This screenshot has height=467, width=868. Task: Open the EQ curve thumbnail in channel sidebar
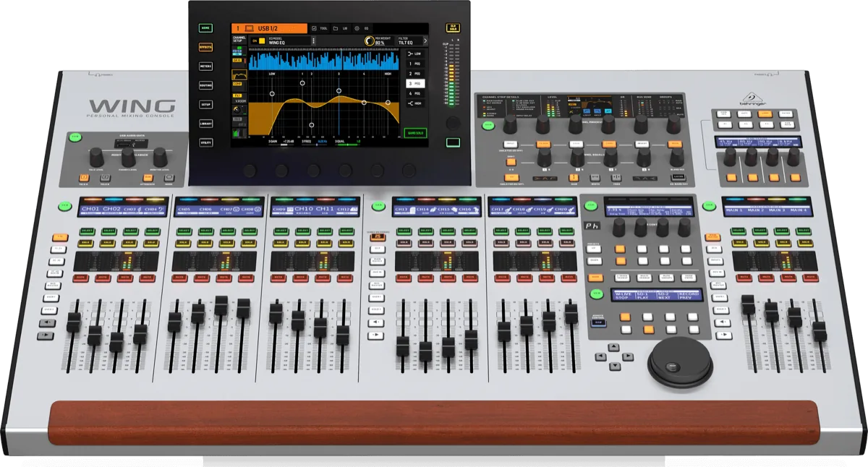239,74
